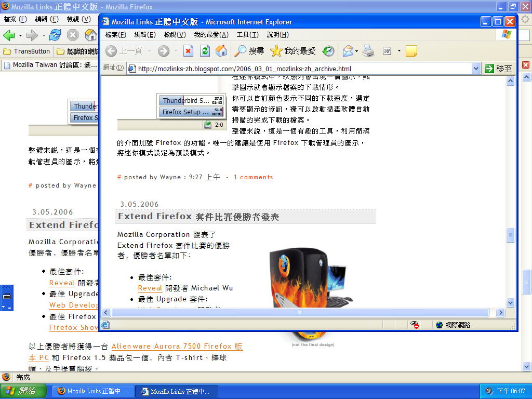Image resolution: width=532 pixels, height=399 pixels.
Task: Click the IE Forward arrow button
Action: pos(164,51)
